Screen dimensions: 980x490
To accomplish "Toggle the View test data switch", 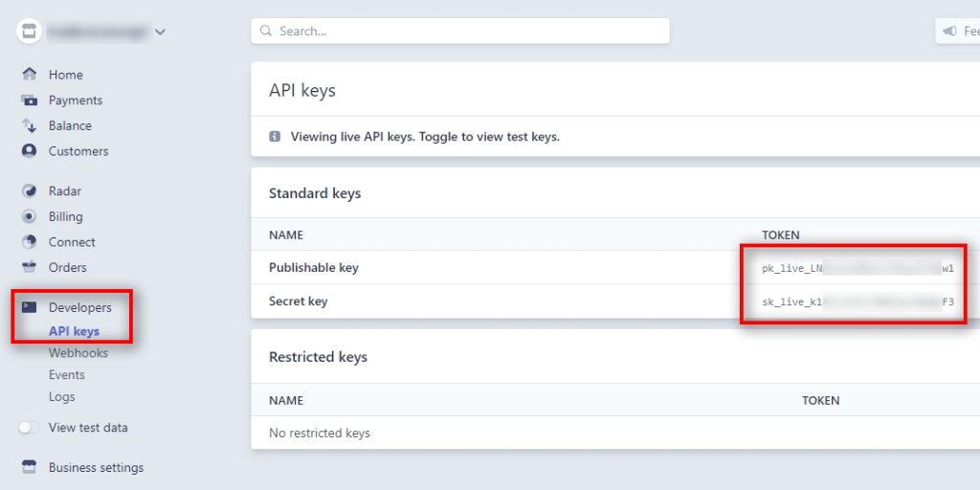I will pos(29,428).
